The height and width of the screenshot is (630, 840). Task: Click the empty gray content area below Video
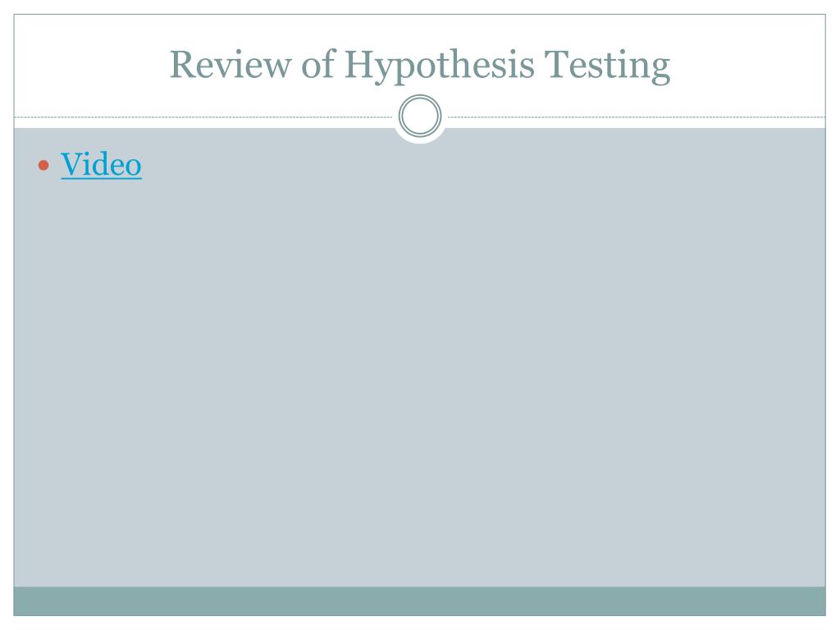[x=419, y=375]
